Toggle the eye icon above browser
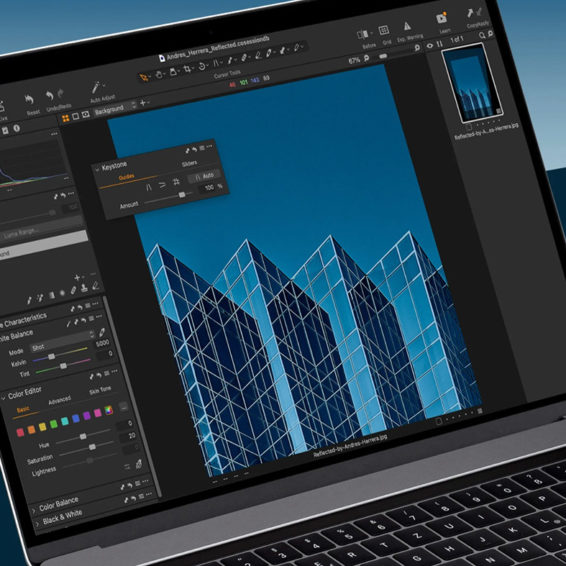The image size is (566, 566). click(x=430, y=46)
